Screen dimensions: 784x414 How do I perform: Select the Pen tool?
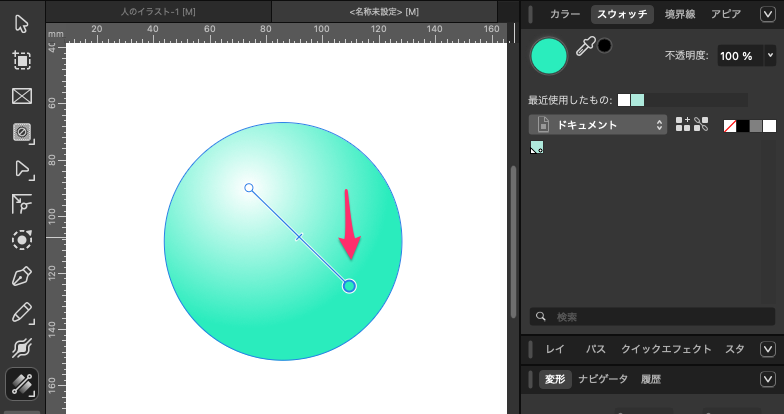pos(21,276)
